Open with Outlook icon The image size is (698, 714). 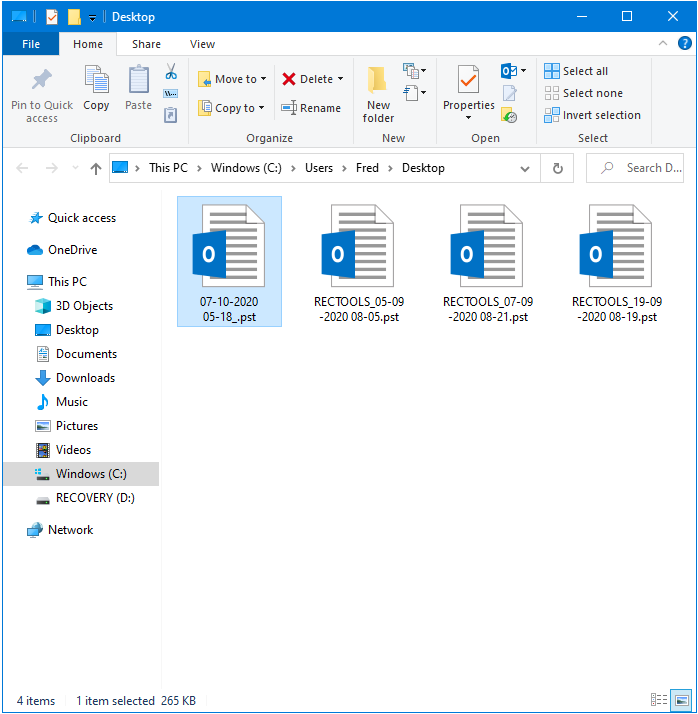509,71
